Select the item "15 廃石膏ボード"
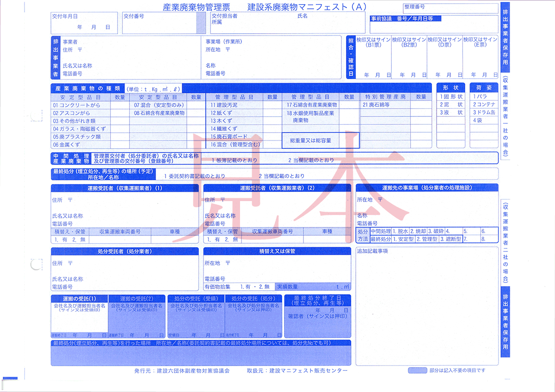Screen dimensions: 555x392 point(229,137)
